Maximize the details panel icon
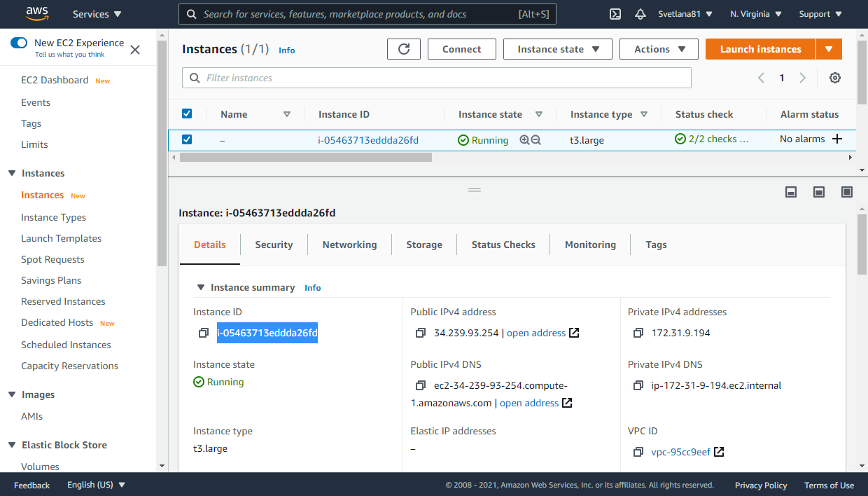This screenshot has height=496, width=868. (847, 192)
